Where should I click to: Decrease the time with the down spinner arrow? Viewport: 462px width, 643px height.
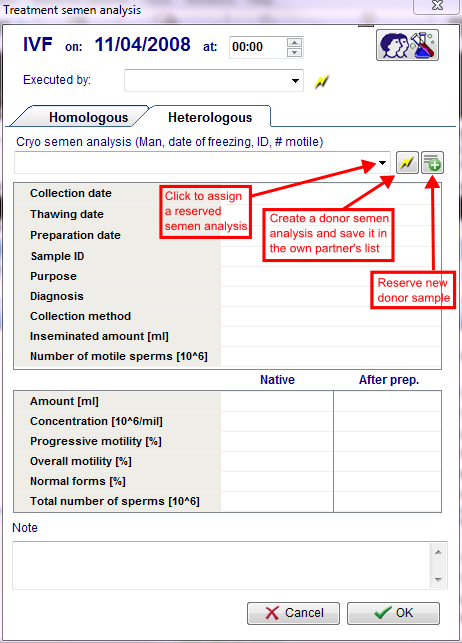pyautogui.click(x=294, y=52)
